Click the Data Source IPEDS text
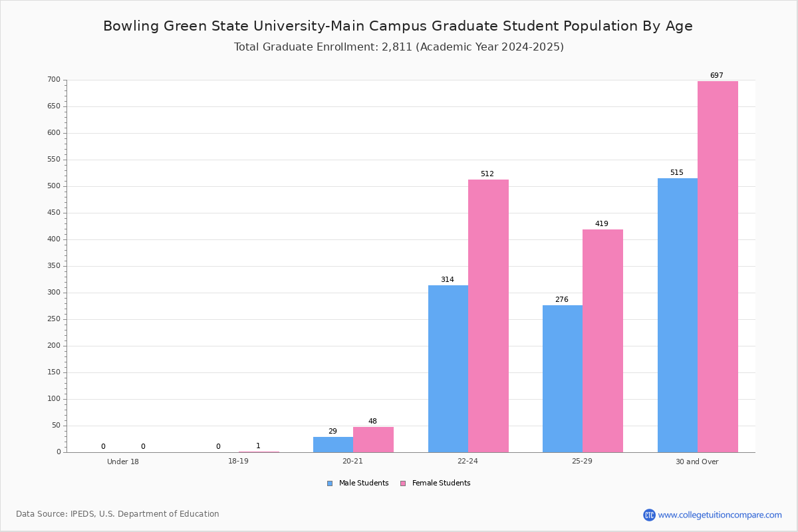The image size is (798, 532). coord(118,514)
